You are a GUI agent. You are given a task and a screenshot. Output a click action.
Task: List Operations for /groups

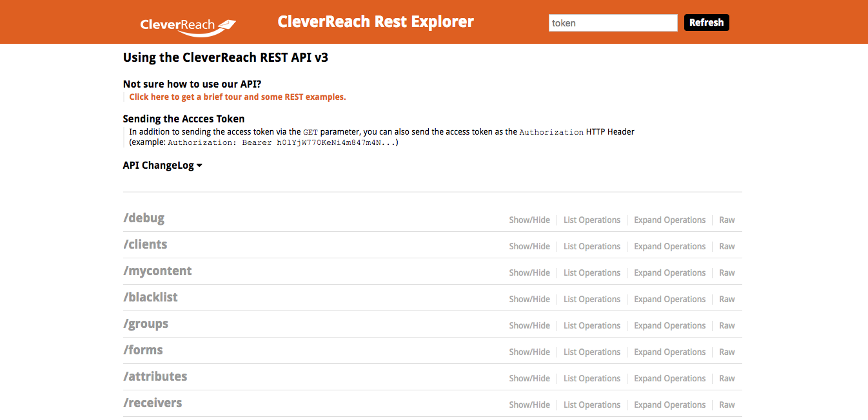point(592,325)
